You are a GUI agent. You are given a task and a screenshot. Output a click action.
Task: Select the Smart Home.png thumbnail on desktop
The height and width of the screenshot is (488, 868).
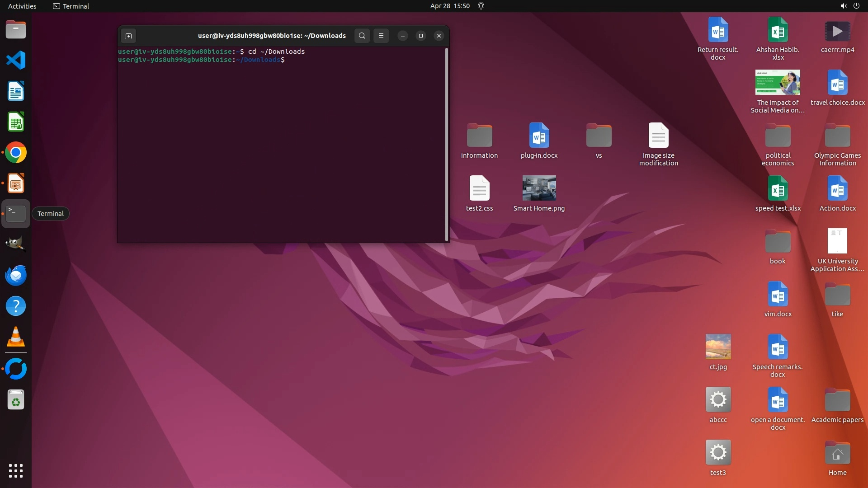click(x=539, y=188)
